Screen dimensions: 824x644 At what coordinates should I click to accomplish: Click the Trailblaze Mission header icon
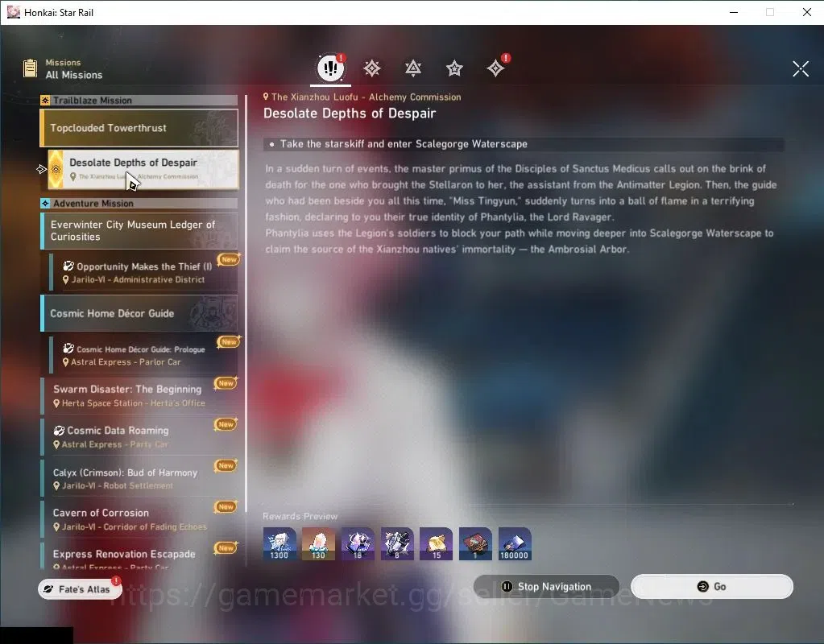pos(45,101)
